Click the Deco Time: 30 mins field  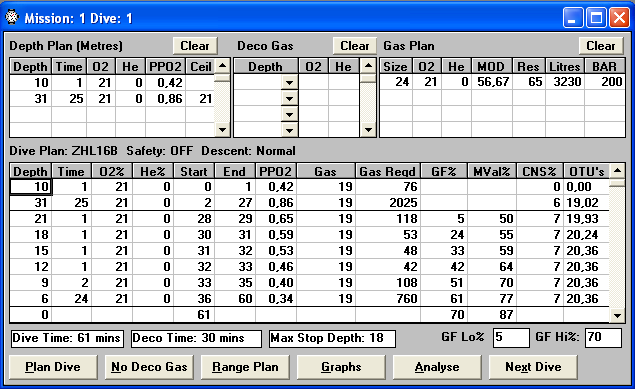click(196, 338)
